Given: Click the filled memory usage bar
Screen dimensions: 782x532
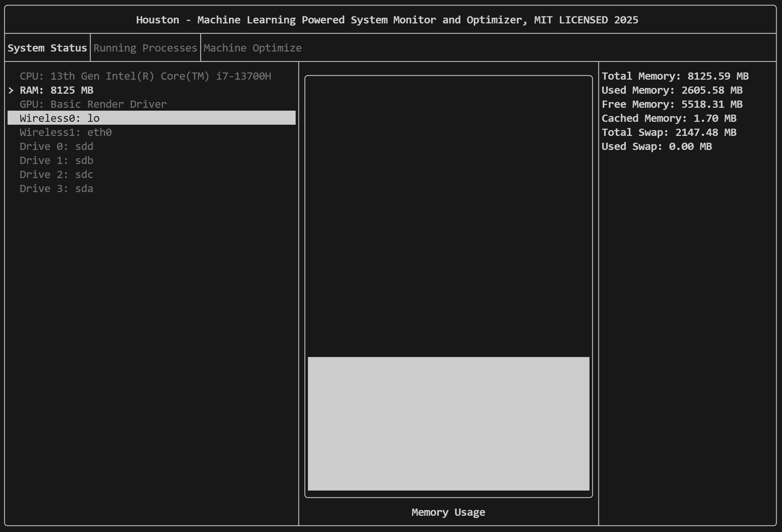Looking at the screenshot, I should pyautogui.click(x=448, y=424).
